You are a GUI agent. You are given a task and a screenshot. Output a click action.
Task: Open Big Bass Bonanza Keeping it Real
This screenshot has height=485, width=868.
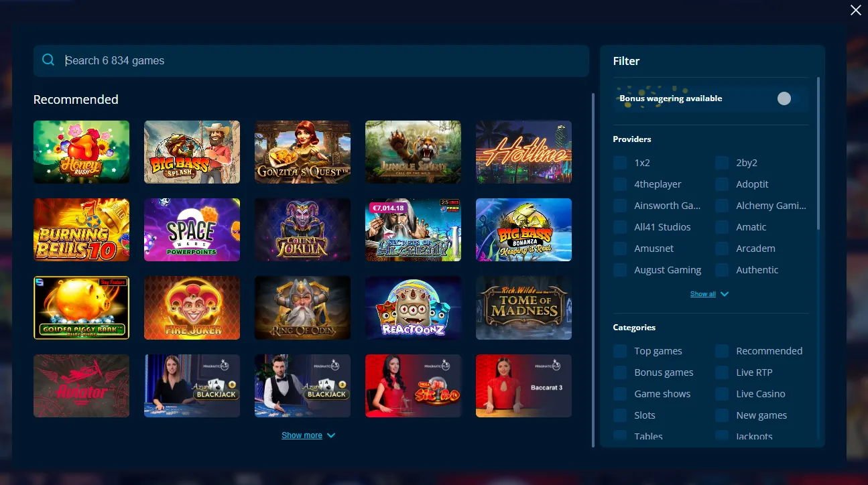[x=523, y=230]
